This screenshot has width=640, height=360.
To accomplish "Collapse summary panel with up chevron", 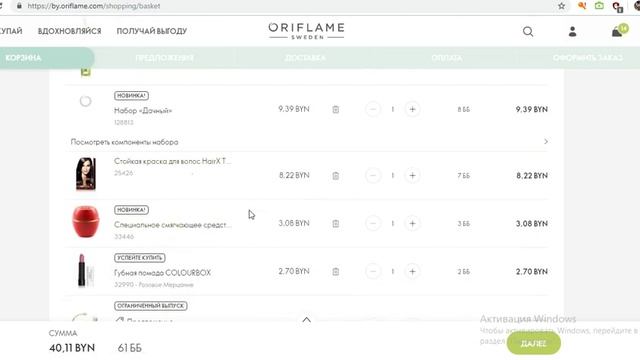I will point(307,320).
